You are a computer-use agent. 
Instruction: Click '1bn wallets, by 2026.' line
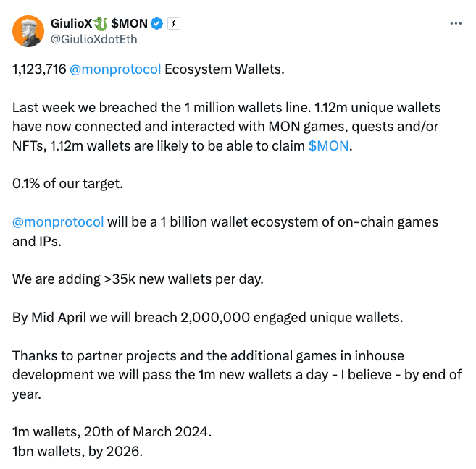point(78,452)
